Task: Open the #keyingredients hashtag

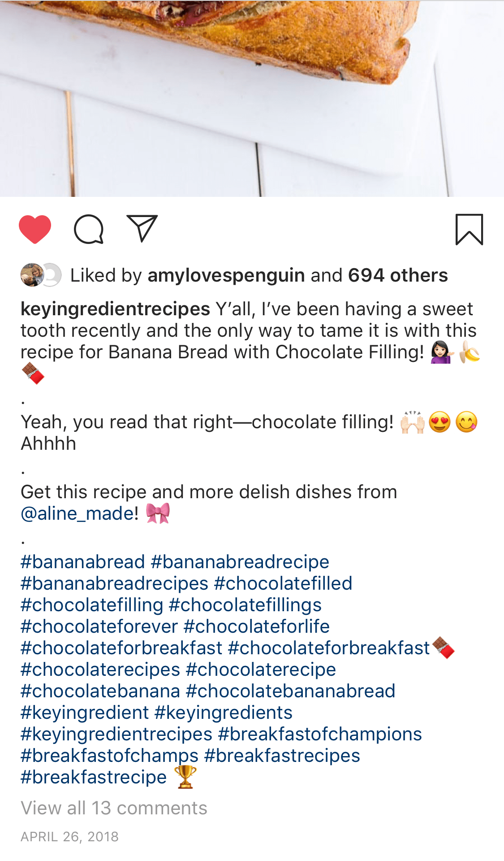Action: pos(223,713)
